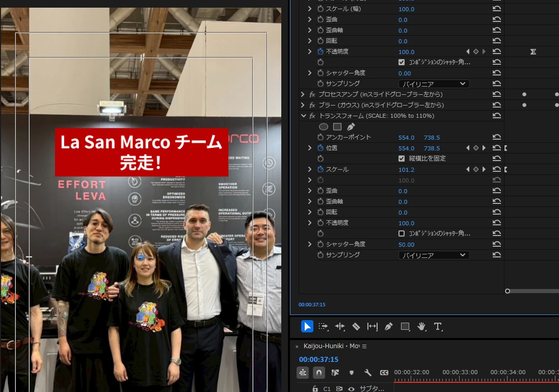This screenshot has width=559, height=392.
Task: Create ellipse mask under トランスフォーム effect
Action: click(x=324, y=126)
